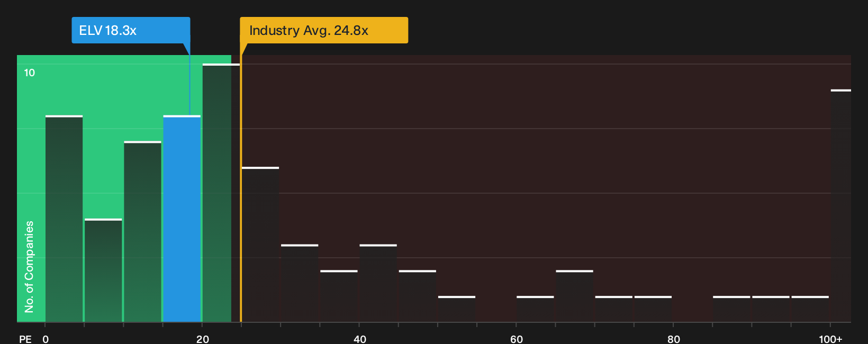Select the 100+ PE bar
This screenshot has height=344, width=868.
click(840, 206)
